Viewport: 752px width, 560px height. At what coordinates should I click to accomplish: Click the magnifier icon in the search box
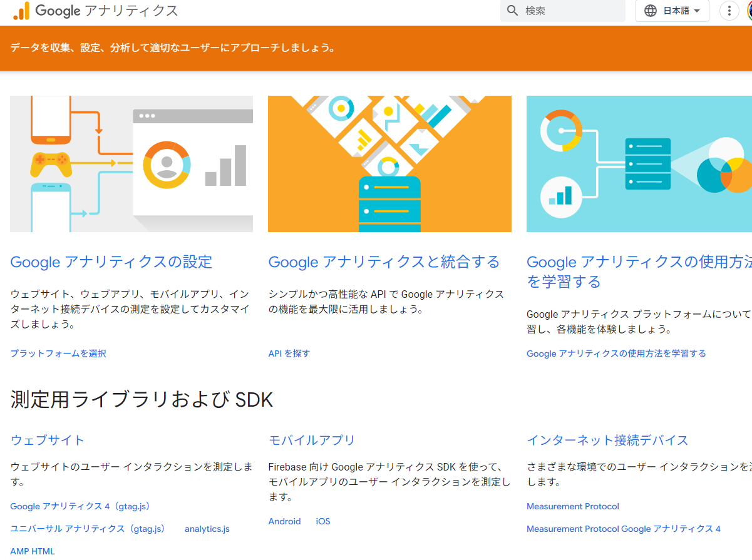click(513, 11)
